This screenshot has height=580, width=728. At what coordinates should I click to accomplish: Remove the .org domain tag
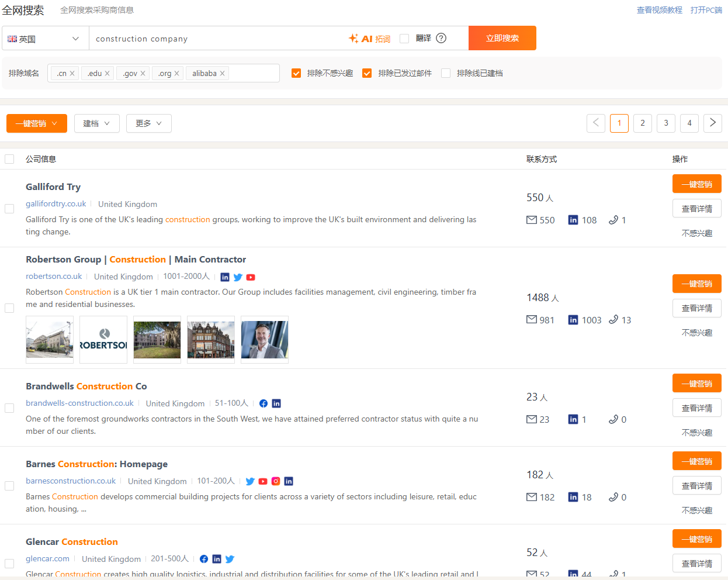point(176,73)
